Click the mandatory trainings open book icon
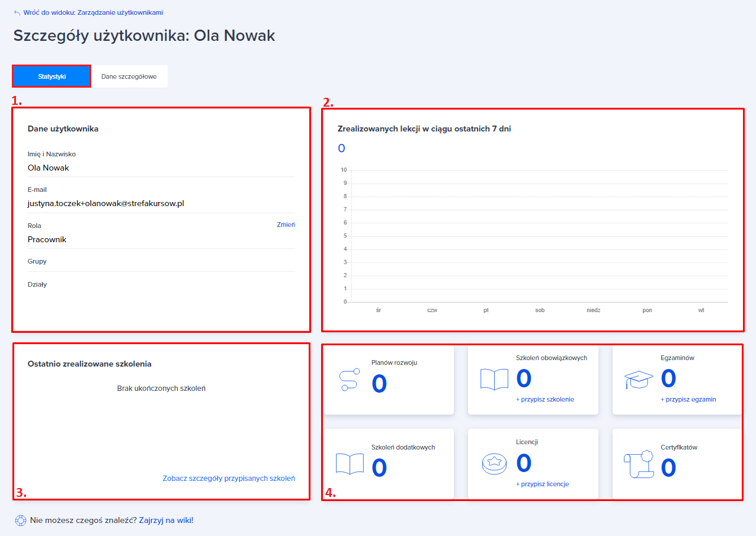756x536 pixels. point(494,379)
